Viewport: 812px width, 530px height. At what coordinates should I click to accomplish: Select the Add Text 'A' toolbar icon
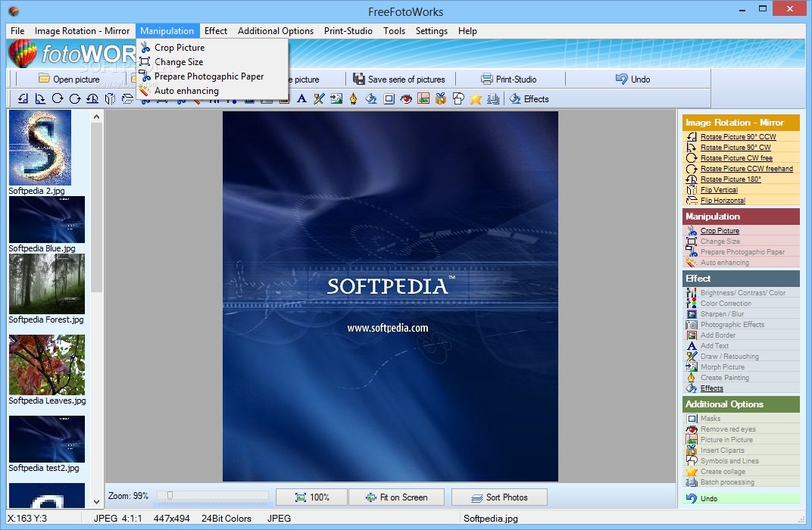(x=301, y=98)
